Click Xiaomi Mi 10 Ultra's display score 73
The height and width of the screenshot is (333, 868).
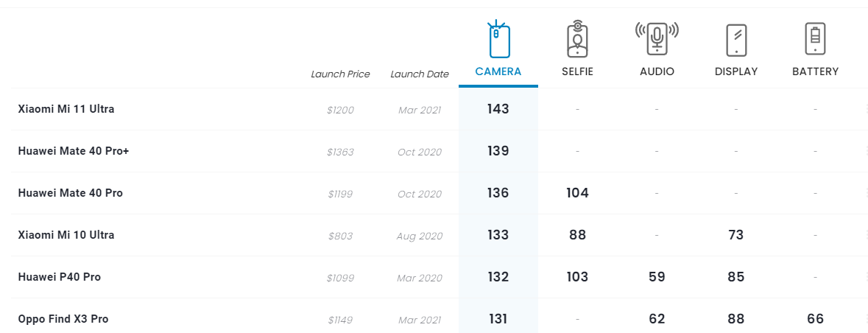(x=735, y=235)
